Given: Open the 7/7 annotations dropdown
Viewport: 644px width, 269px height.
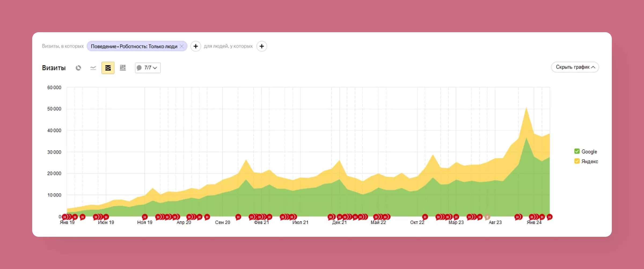Looking at the screenshot, I should click(x=148, y=68).
